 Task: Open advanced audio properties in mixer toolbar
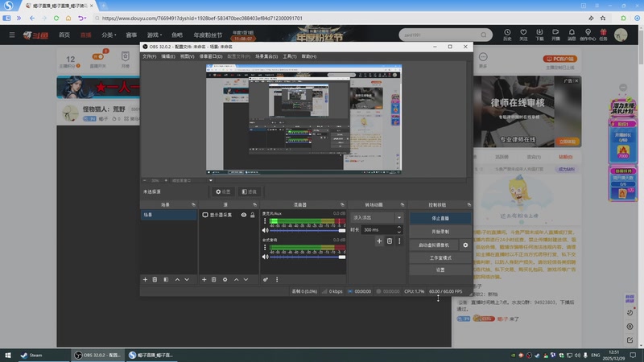click(x=266, y=279)
